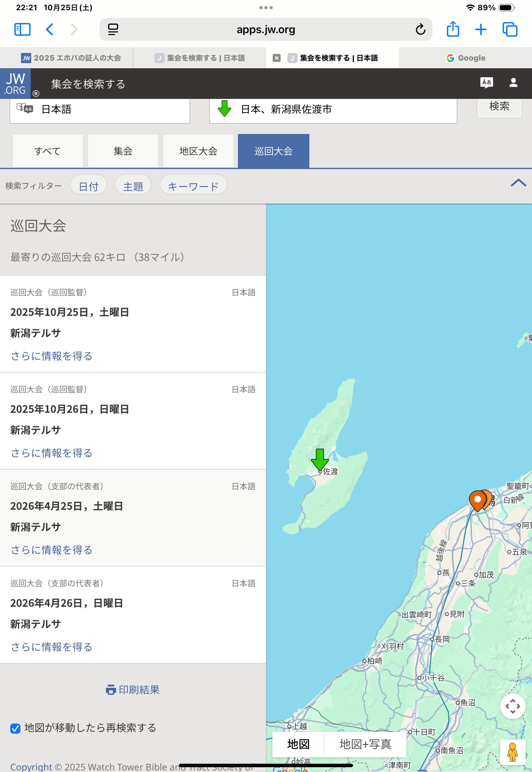The width and height of the screenshot is (532, 772).
Task: Open a new tab with plus icon
Action: (480, 29)
